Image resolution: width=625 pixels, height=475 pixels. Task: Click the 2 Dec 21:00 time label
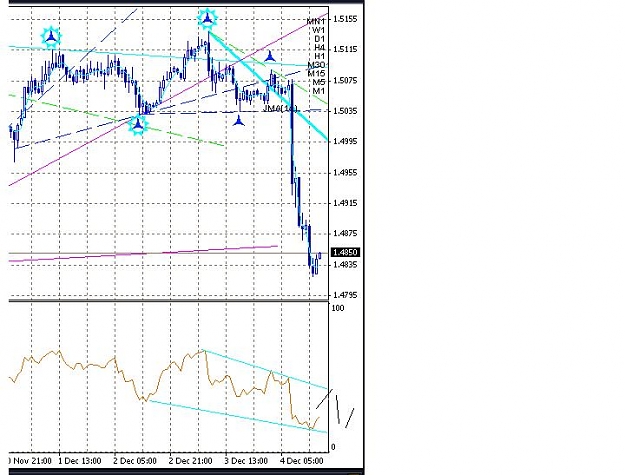(x=190, y=461)
